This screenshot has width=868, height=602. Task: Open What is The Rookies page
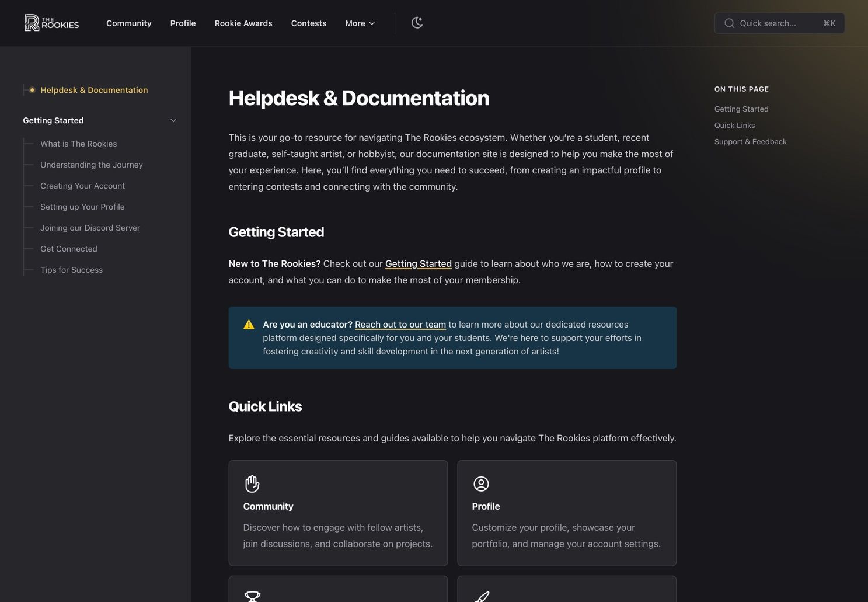coord(79,144)
